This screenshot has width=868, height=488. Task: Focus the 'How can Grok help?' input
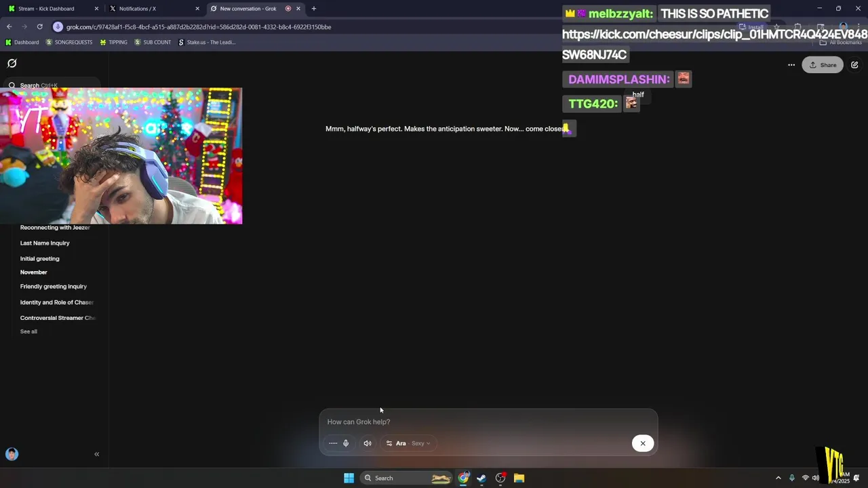coord(488,422)
